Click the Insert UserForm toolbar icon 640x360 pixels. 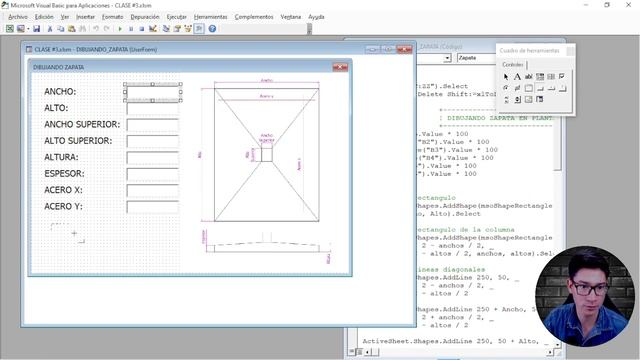20,29
